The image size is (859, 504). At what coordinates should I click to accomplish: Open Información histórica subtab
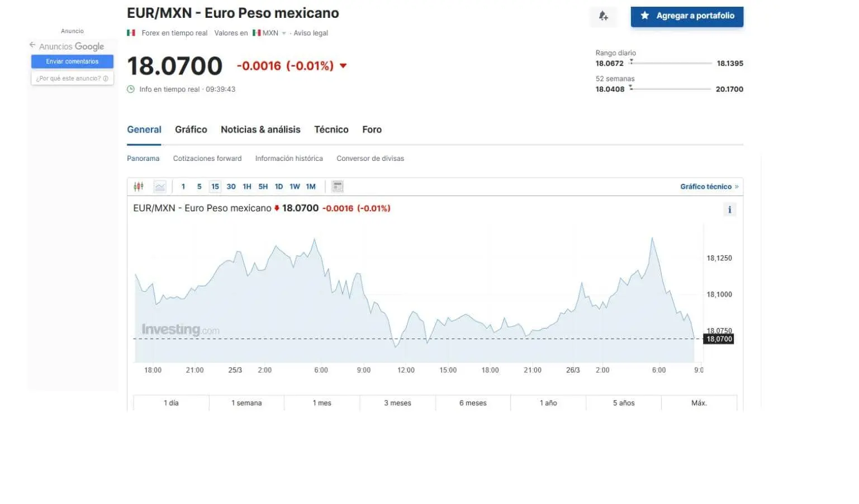[289, 159]
